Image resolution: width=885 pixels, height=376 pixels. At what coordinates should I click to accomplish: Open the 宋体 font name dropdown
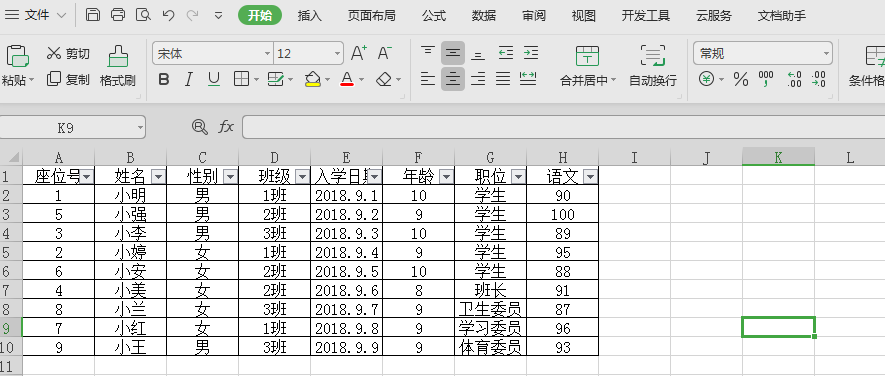tap(268, 54)
